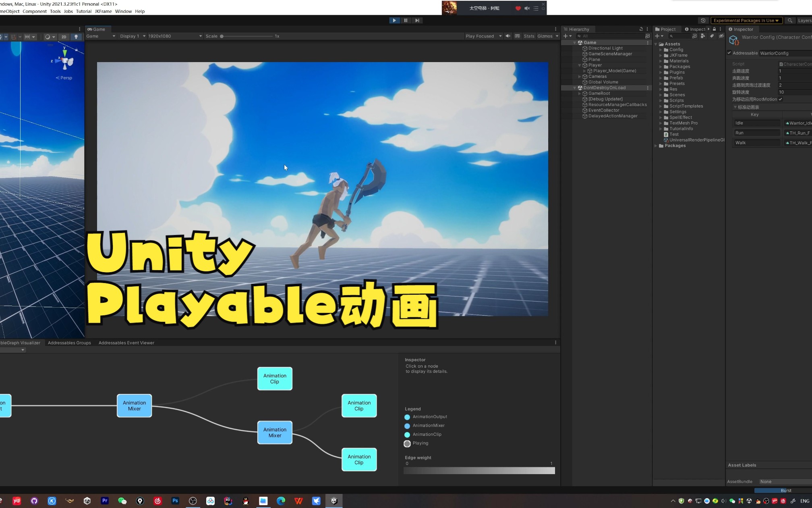812x508 pixels.
Task: Toggle Gizmos in Game view
Action: coord(545,36)
